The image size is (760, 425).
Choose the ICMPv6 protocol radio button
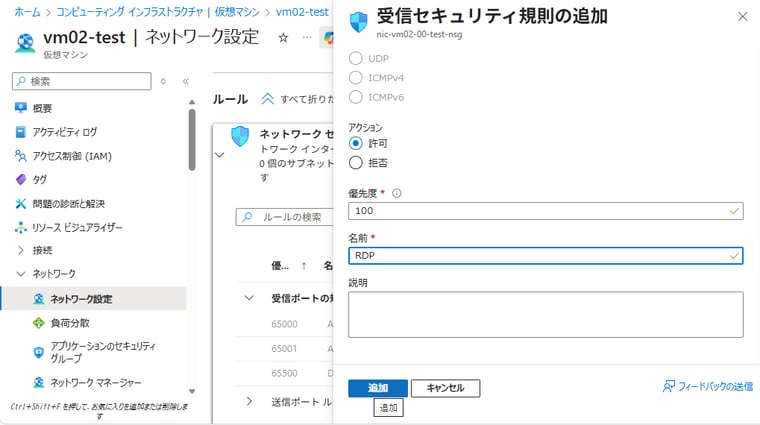click(356, 97)
